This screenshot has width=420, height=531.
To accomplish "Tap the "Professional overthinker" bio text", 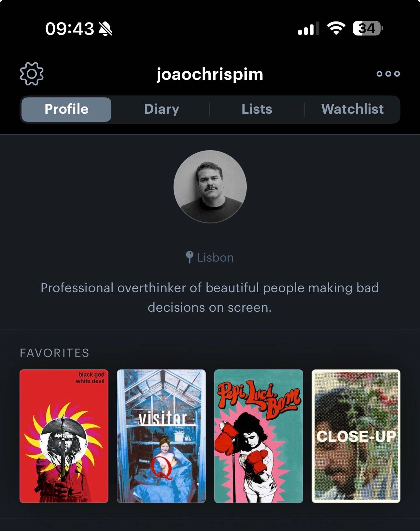I will (x=210, y=298).
